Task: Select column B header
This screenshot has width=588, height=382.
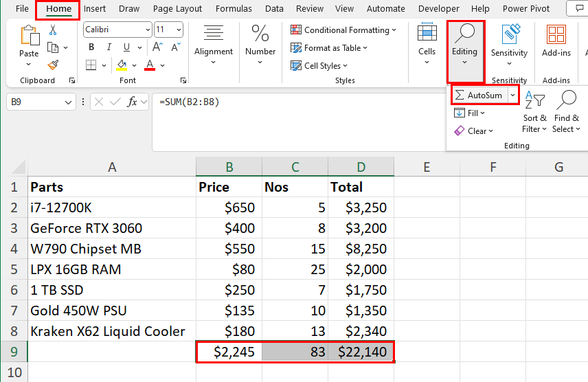Action: tap(229, 166)
